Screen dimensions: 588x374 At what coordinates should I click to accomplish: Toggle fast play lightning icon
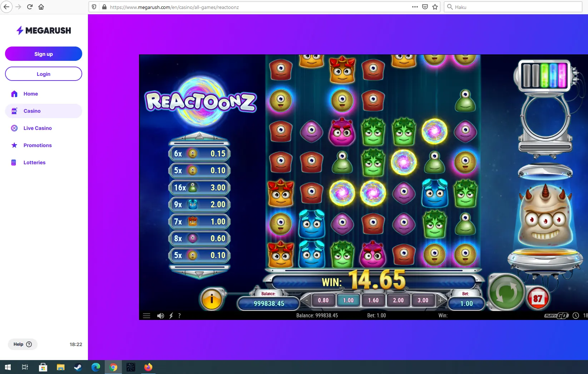pos(171,316)
